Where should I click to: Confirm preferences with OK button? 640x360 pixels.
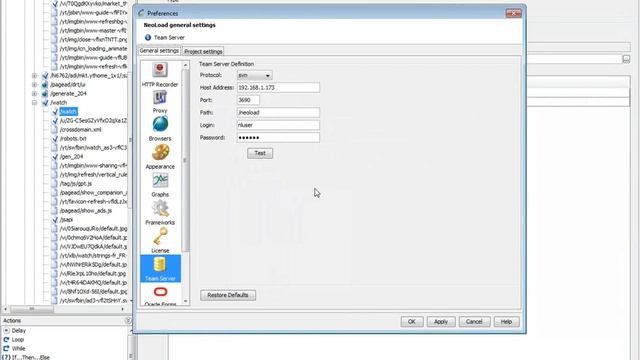[412, 322]
